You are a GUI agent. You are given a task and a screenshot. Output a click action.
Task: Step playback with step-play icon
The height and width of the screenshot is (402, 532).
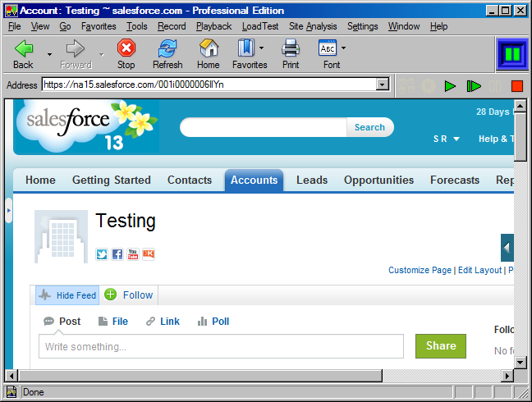click(474, 86)
